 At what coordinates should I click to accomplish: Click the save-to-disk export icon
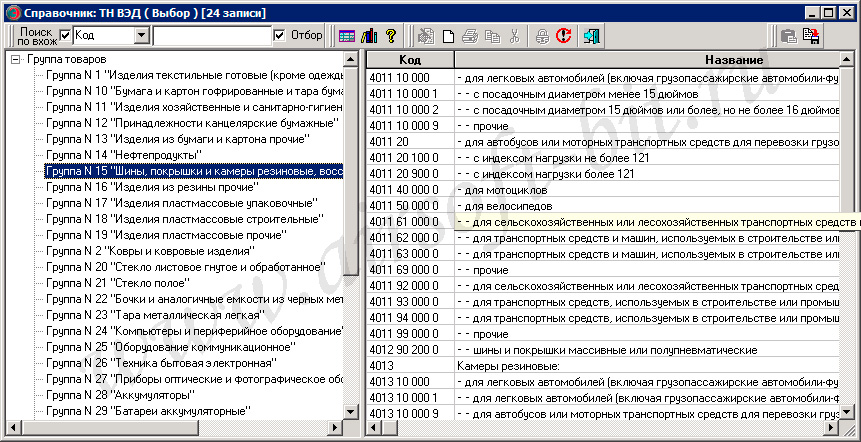point(811,36)
